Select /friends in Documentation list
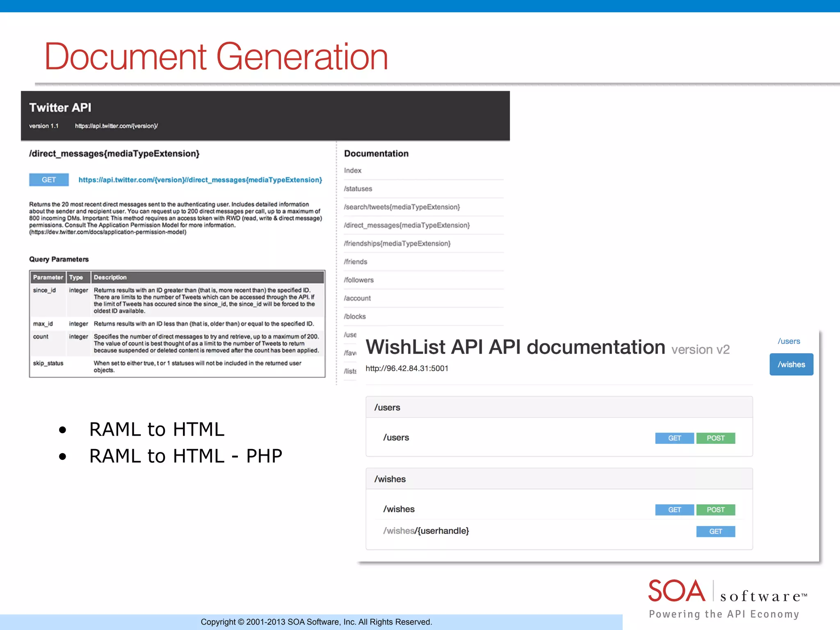The width and height of the screenshot is (840, 630). (x=356, y=262)
